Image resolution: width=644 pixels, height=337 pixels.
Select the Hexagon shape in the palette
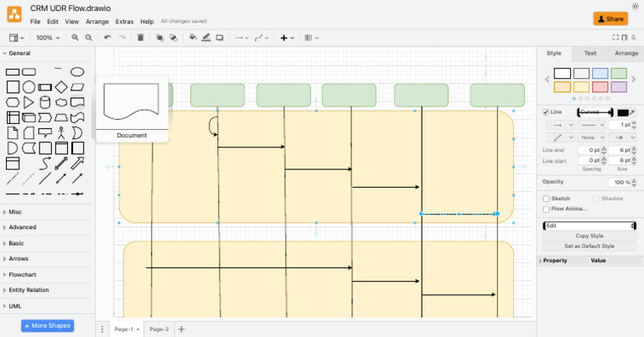pos(13,102)
